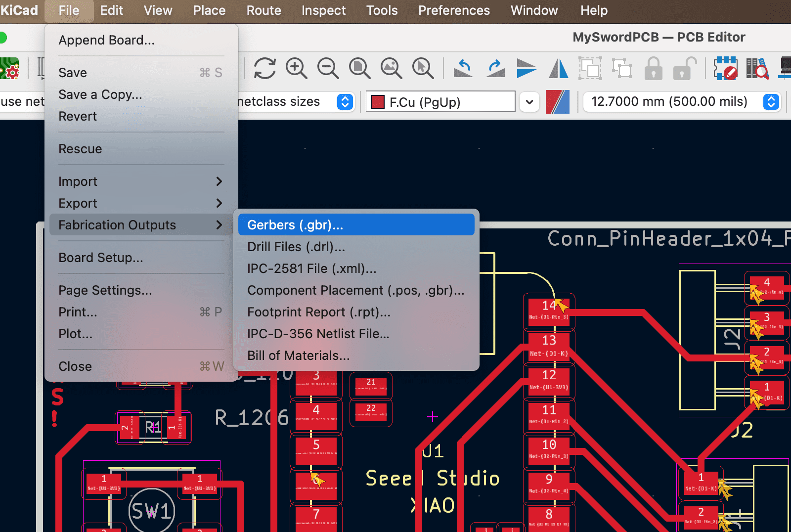791x532 pixels.
Task: Click Revert in File menu
Action: 141,116
